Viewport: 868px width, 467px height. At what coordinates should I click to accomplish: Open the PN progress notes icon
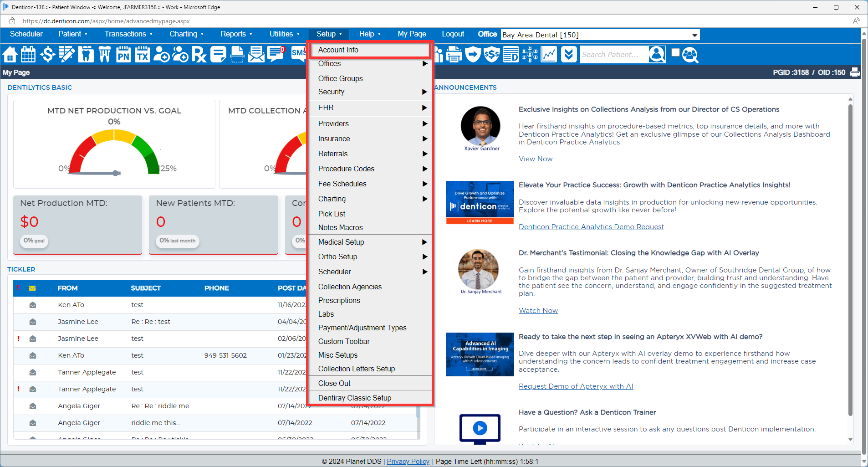coord(123,55)
